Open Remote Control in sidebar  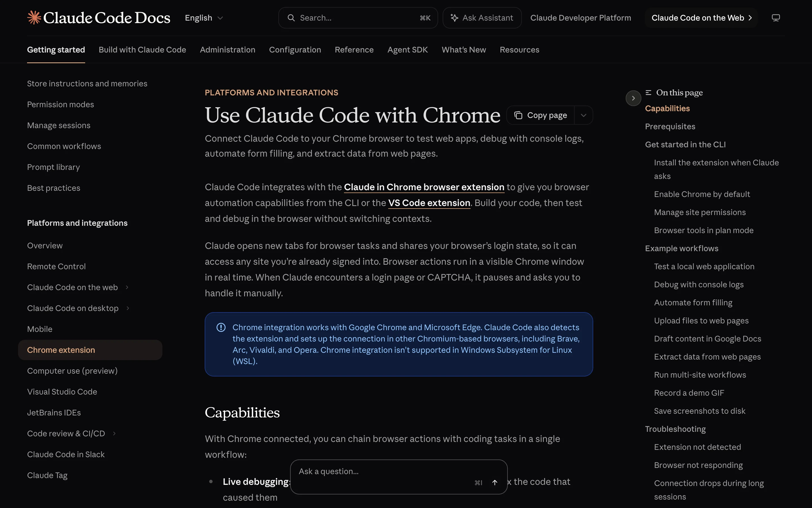(56, 266)
